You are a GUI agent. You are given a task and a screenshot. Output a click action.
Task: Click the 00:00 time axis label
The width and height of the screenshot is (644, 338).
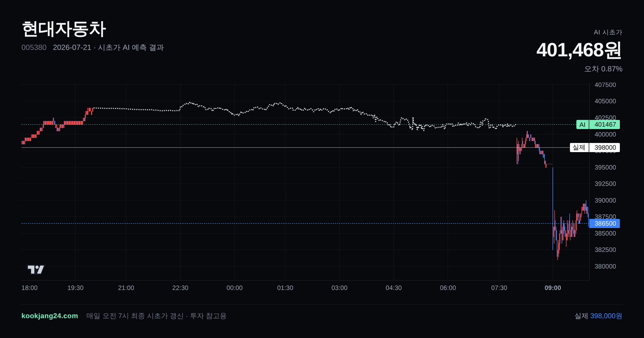pos(235,288)
